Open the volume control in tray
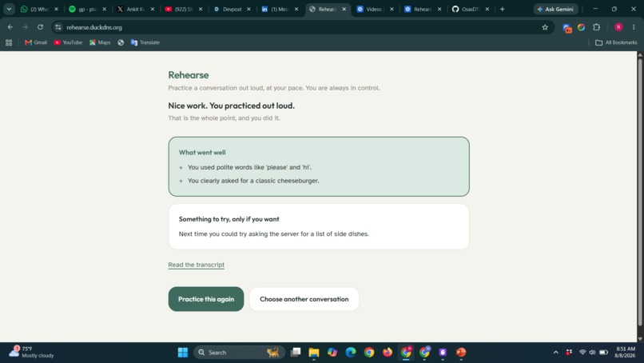This screenshot has width=644, height=363. tap(592, 353)
